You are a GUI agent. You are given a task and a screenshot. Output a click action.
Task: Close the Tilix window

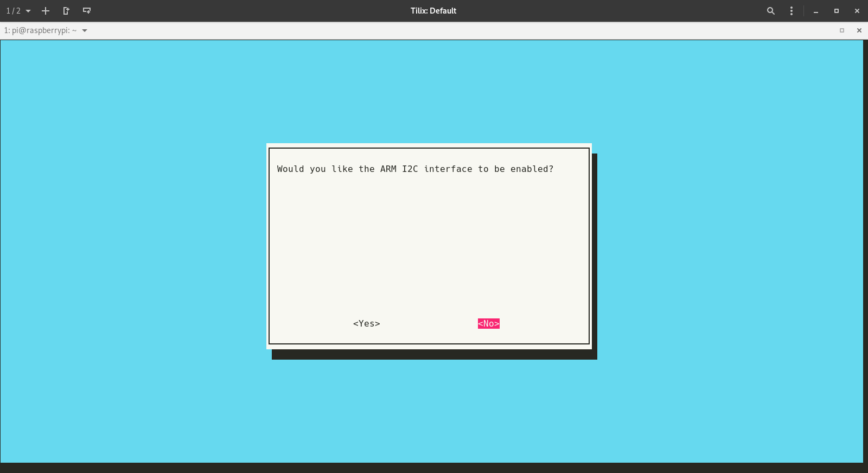click(857, 11)
